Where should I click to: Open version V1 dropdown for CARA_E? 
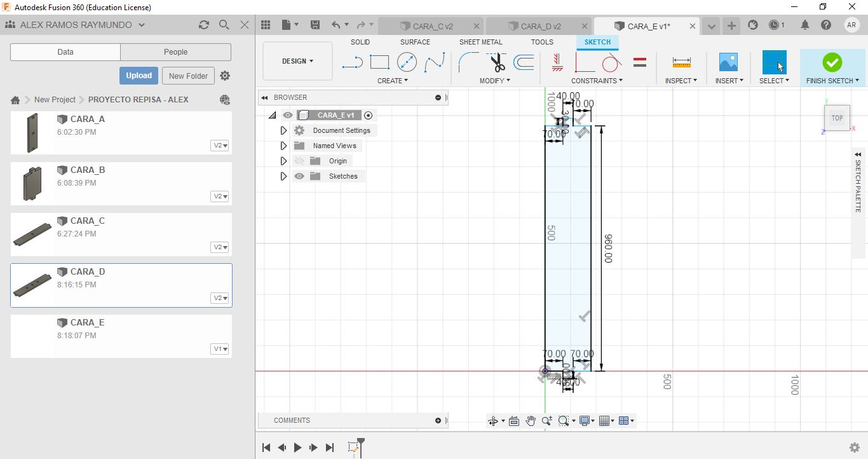(220, 349)
